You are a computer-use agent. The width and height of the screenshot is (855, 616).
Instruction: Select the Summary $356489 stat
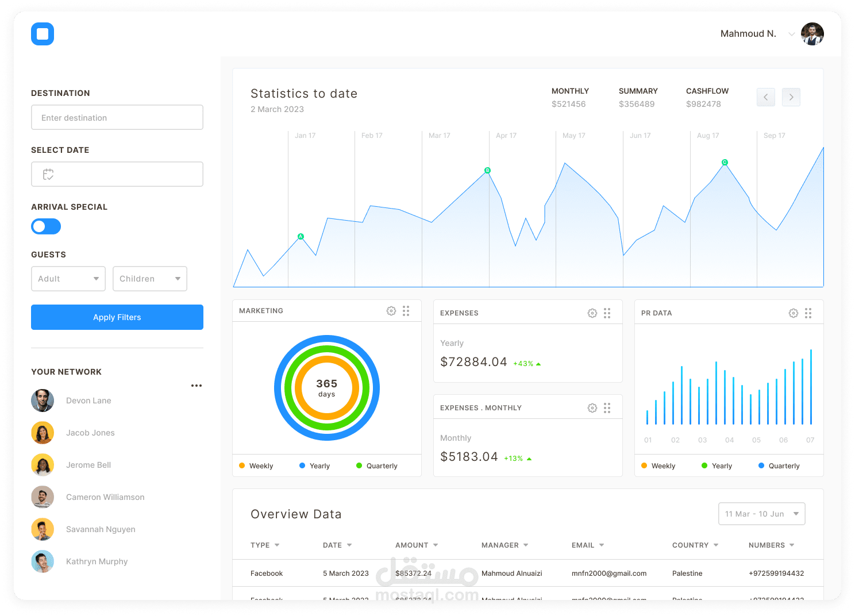(x=638, y=98)
